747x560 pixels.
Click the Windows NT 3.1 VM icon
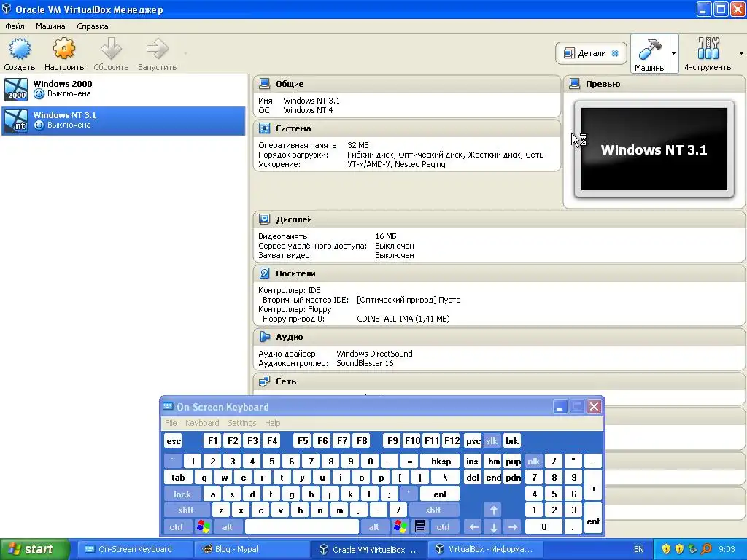[16, 121]
